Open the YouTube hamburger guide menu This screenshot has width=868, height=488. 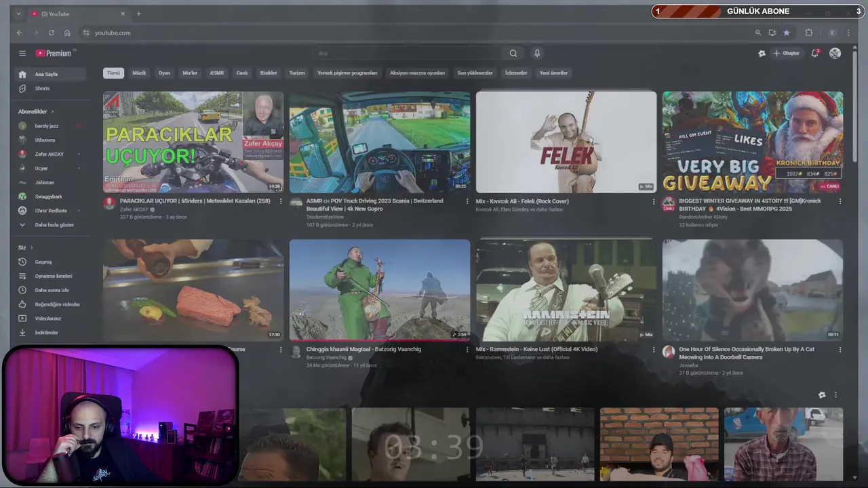[22, 54]
